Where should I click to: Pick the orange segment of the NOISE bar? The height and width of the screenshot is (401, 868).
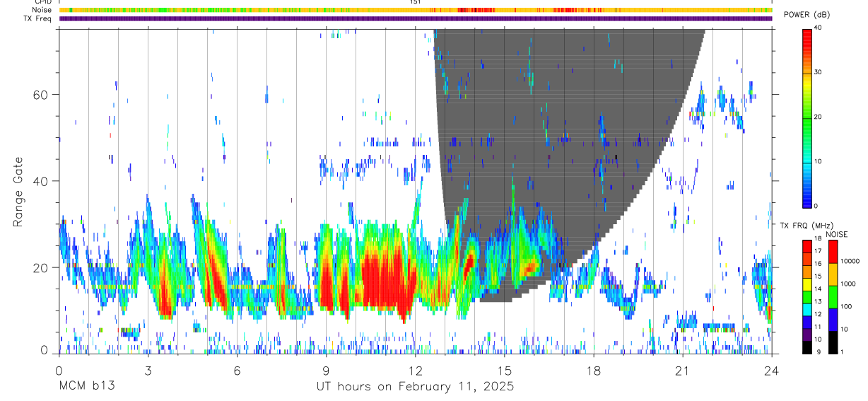point(833,274)
